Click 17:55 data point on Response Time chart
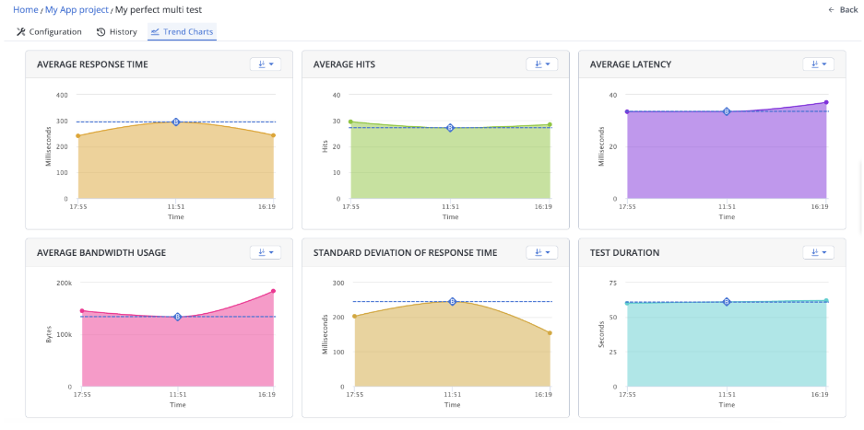Viewport: 864px width, 430px height. coord(78,136)
